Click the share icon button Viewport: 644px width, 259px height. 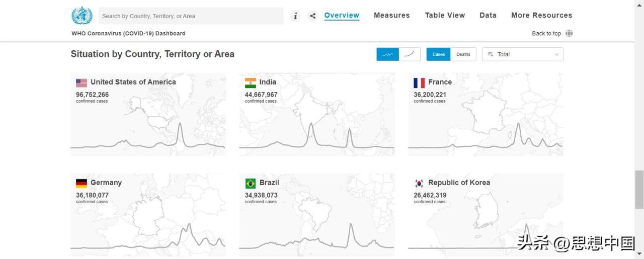312,16
